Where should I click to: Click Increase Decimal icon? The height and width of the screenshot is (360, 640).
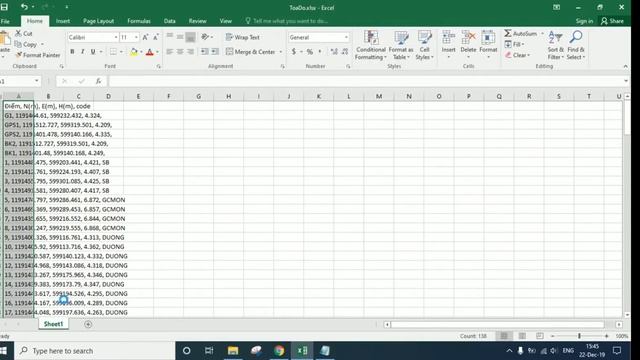pos(334,52)
